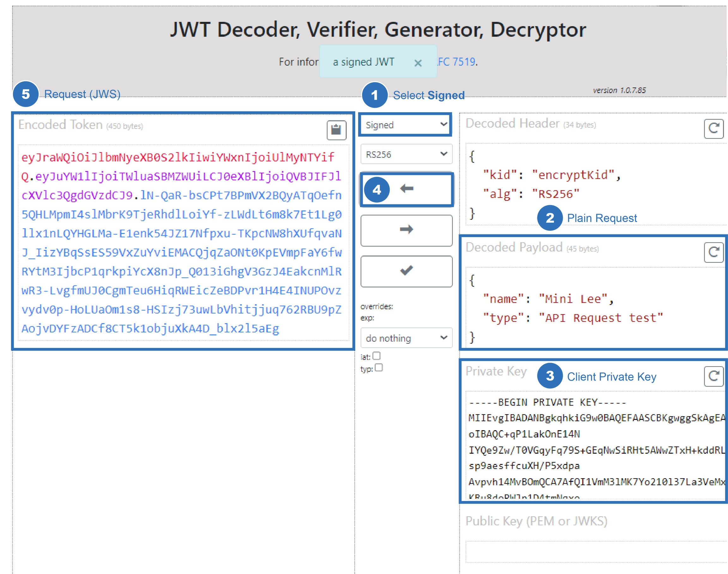Click the left arrow encode button
Image resolution: width=728 pixels, height=574 pixels.
(406, 189)
